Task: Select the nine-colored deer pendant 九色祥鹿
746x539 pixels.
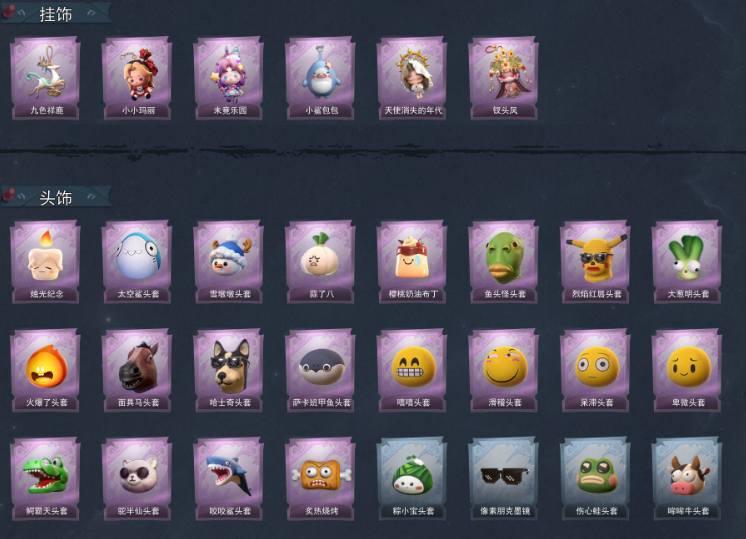Action: coord(46,78)
